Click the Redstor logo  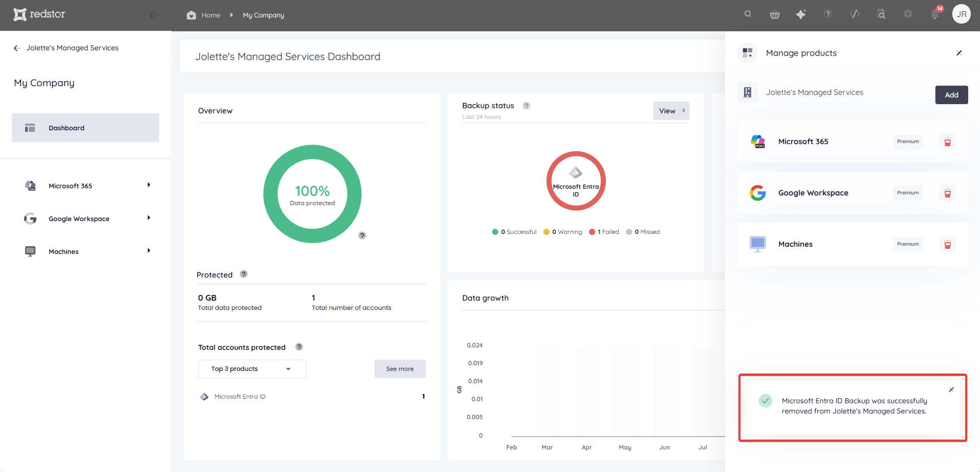40,14
